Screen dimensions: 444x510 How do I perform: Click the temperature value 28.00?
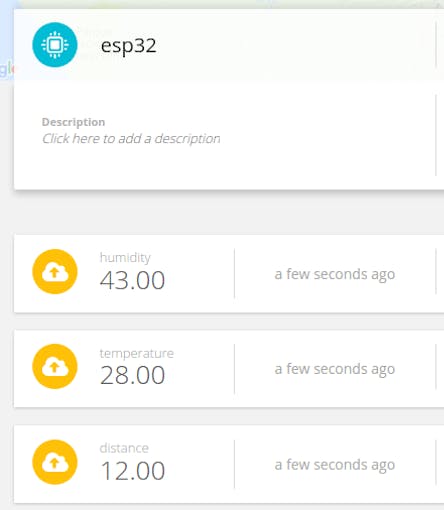pos(132,375)
